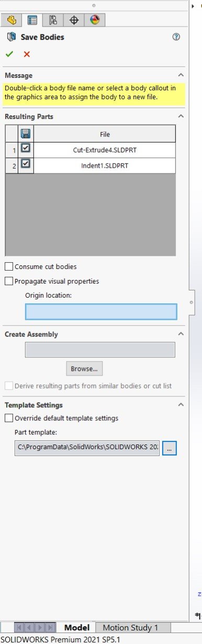Collapse the Message section
202x644 pixels.
coord(181,75)
